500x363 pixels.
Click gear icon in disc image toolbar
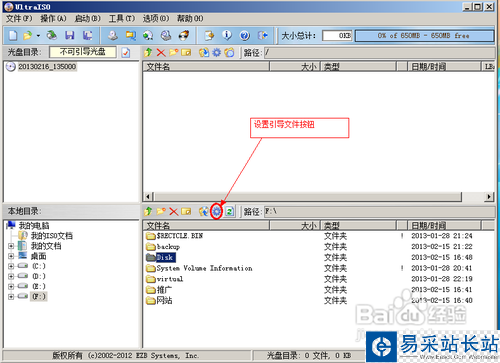pyautogui.click(x=217, y=52)
